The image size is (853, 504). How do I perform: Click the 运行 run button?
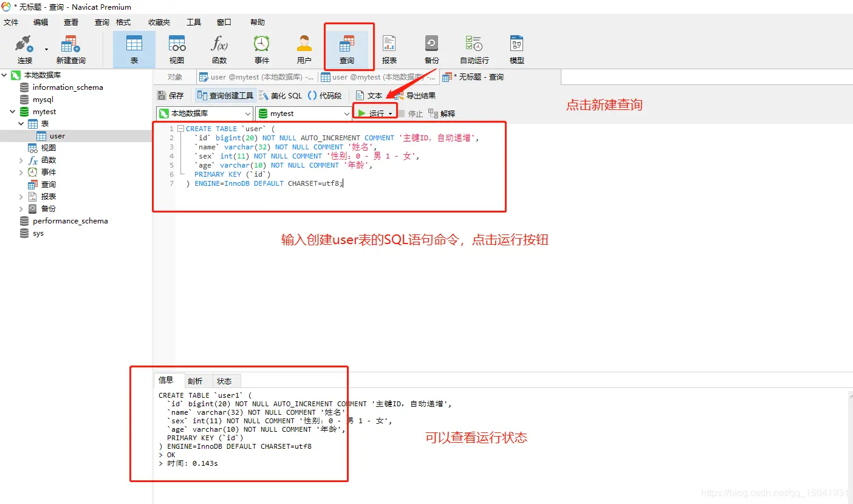371,114
